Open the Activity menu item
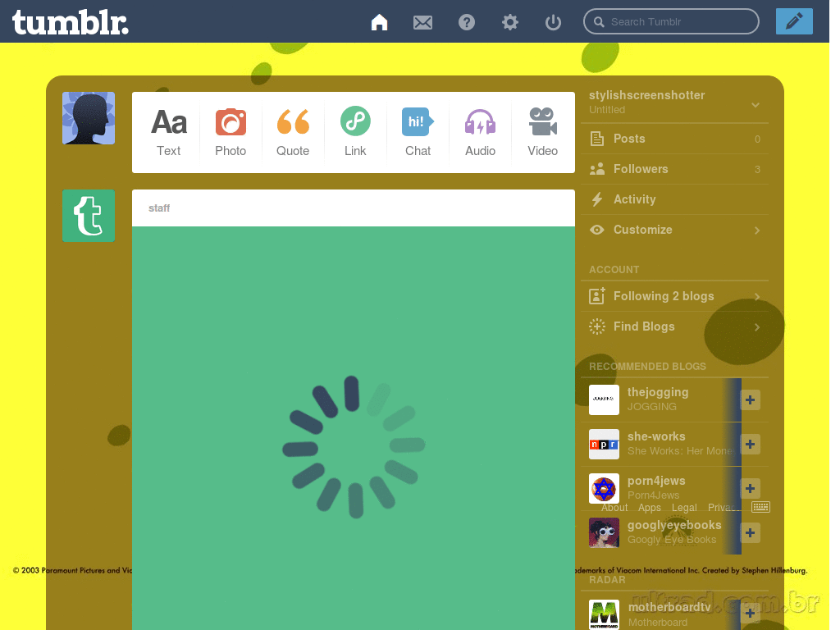 click(x=674, y=199)
